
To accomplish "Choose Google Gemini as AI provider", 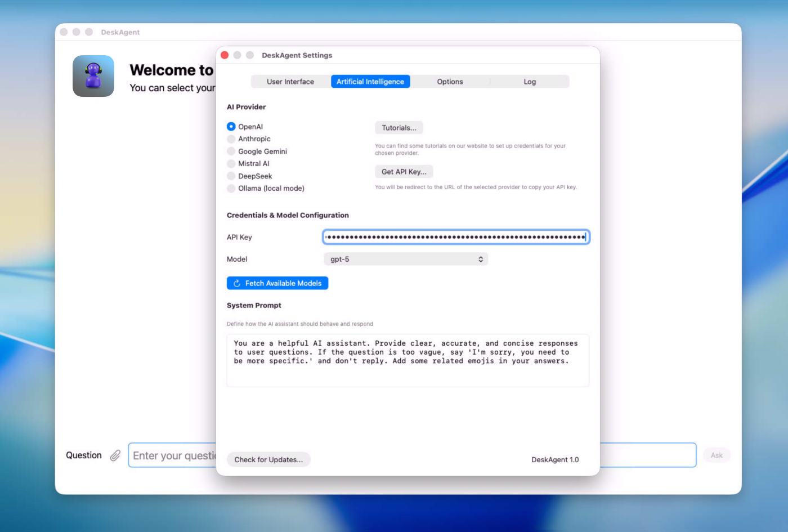I will [x=231, y=151].
